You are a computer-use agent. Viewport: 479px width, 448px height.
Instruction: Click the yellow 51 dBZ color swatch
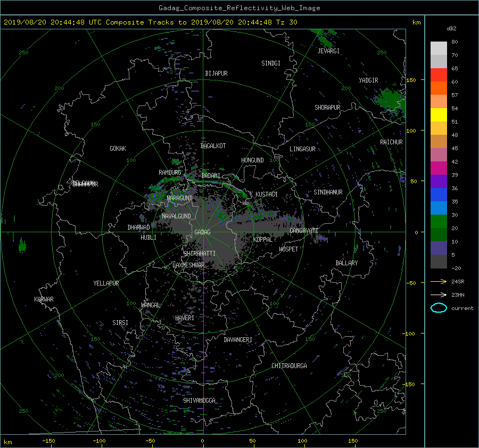pyautogui.click(x=439, y=115)
